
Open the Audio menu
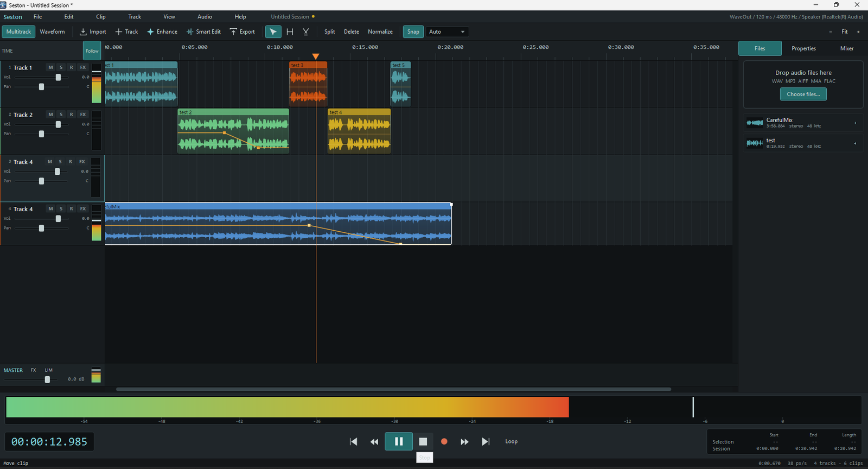click(205, 17)
